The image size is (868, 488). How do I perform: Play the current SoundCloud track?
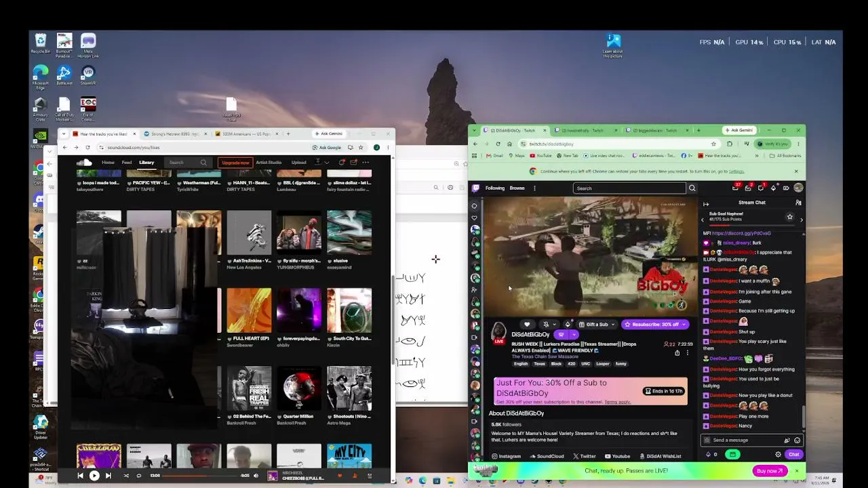(x=94, y=476)
